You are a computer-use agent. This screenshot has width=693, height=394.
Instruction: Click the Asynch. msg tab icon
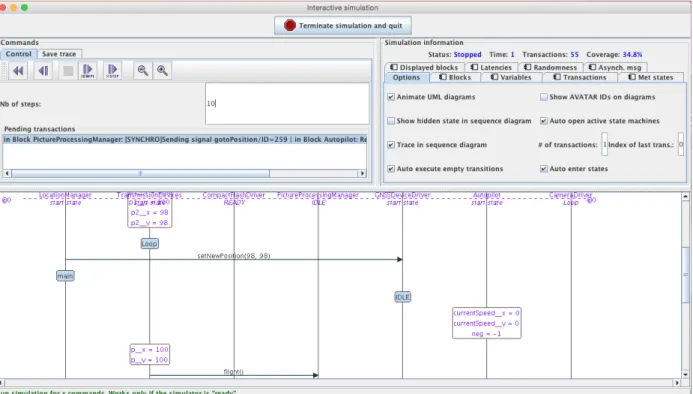click(x=592, y=67)
